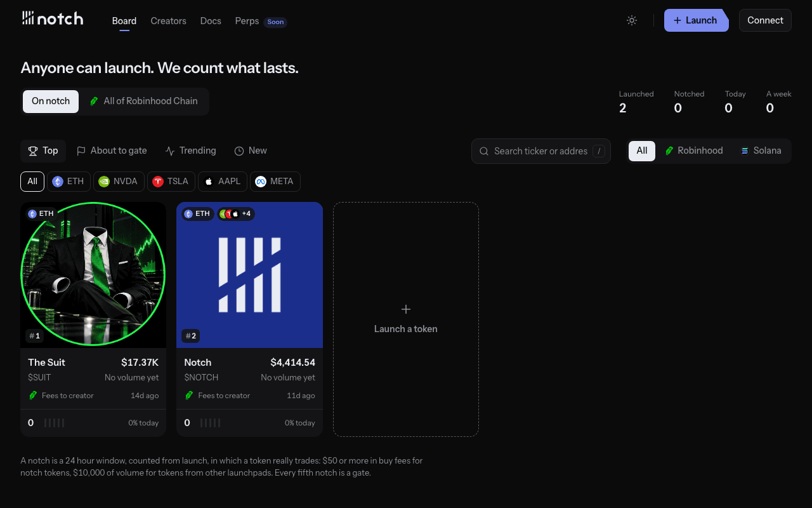This screenshot has width=812, height=508.
Task: Select Solana chain filter
Action: coord(761,151)
